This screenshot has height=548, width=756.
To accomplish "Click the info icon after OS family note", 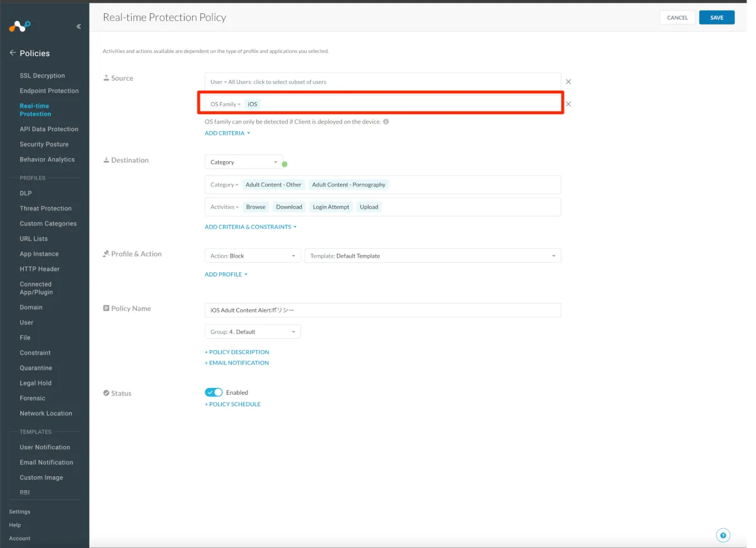I will [x=386, y=122].
